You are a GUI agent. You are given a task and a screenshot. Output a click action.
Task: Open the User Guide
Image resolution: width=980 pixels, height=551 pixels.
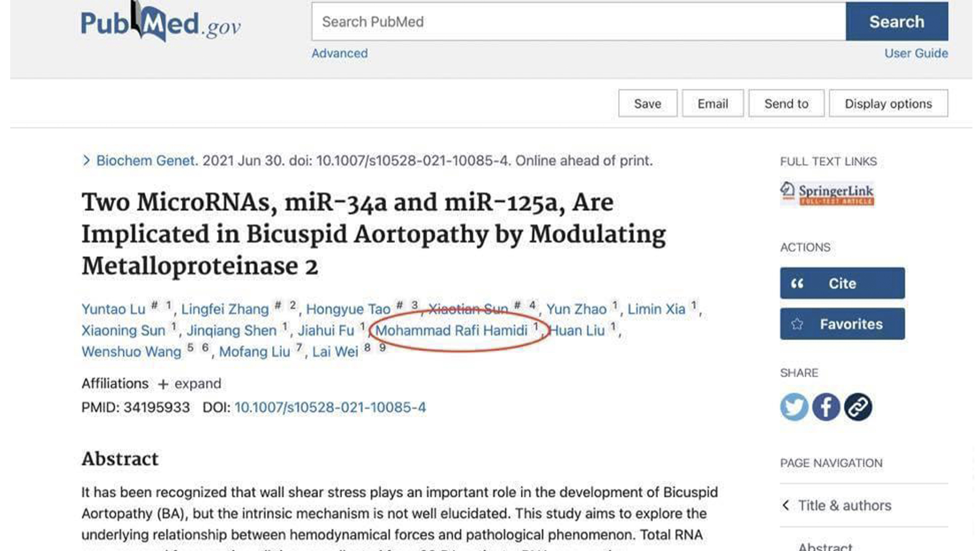916,53
